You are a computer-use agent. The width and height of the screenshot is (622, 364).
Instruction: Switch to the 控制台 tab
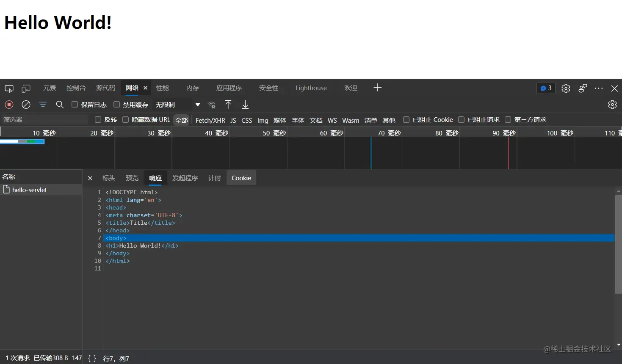point(76,88)
